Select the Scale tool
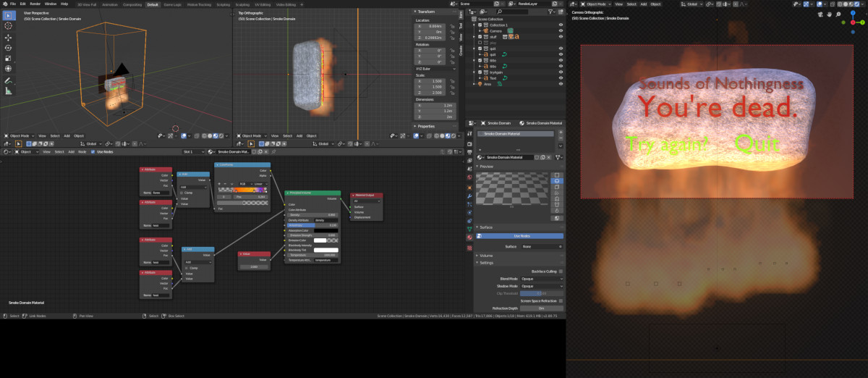This screenshot has width=868, height=378. 9,58
